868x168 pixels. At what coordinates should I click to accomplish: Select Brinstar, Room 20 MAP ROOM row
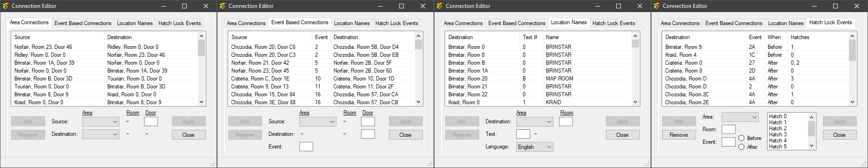[x=539, y=79]
